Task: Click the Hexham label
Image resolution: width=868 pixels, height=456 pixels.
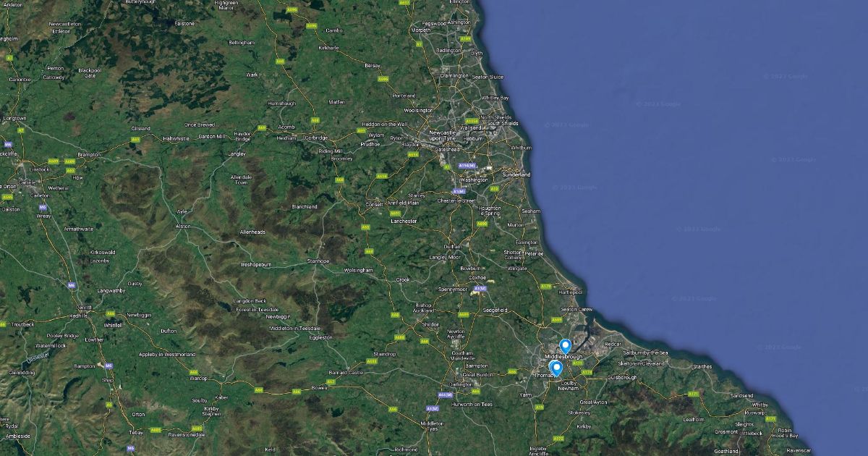Action: coord(286,138)
